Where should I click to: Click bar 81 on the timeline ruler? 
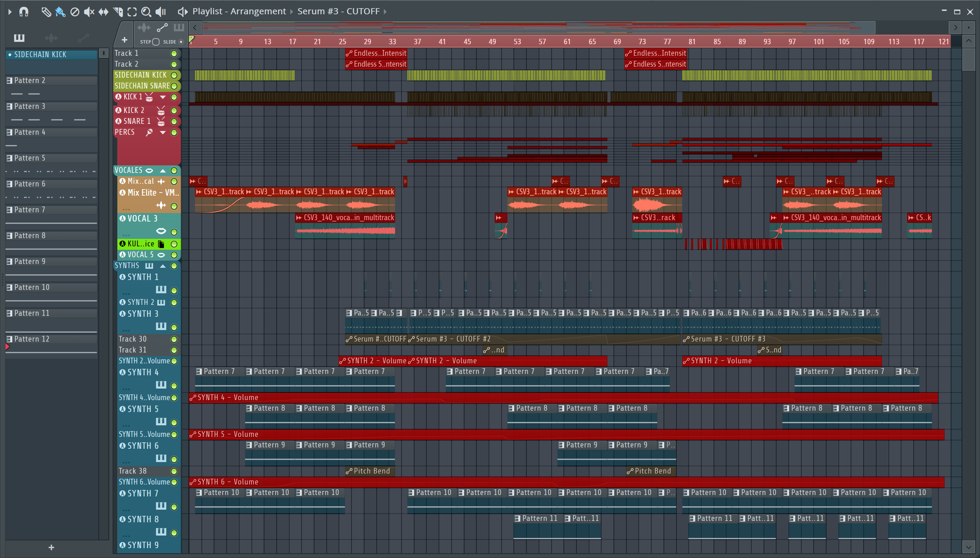coord(692,42)
